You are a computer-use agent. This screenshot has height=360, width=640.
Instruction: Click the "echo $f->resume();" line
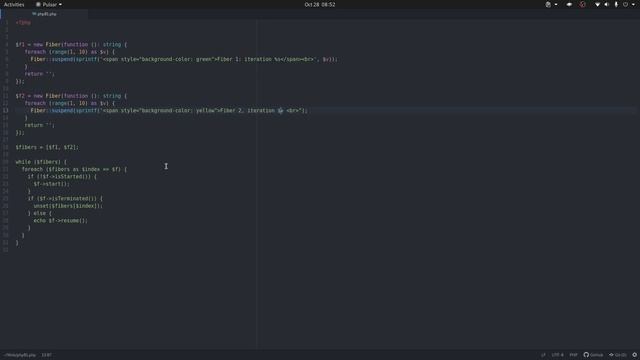pos(60,221)
